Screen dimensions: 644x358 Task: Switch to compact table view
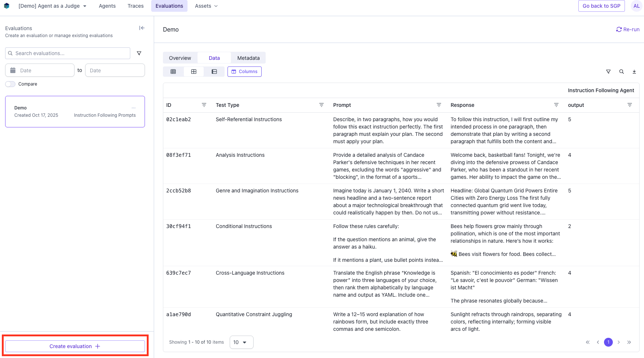[x=173, y=72]
